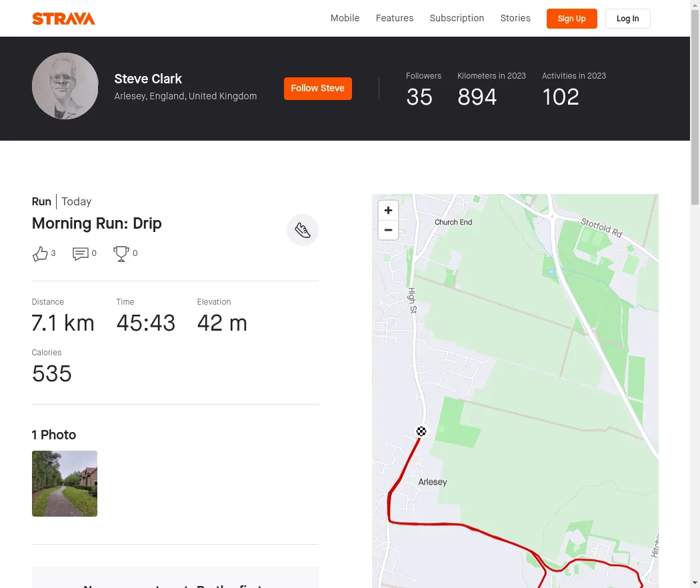Click the Log In button
This screenshot has height=588, width=700.
pyautogui.click(x=627, y=19)
